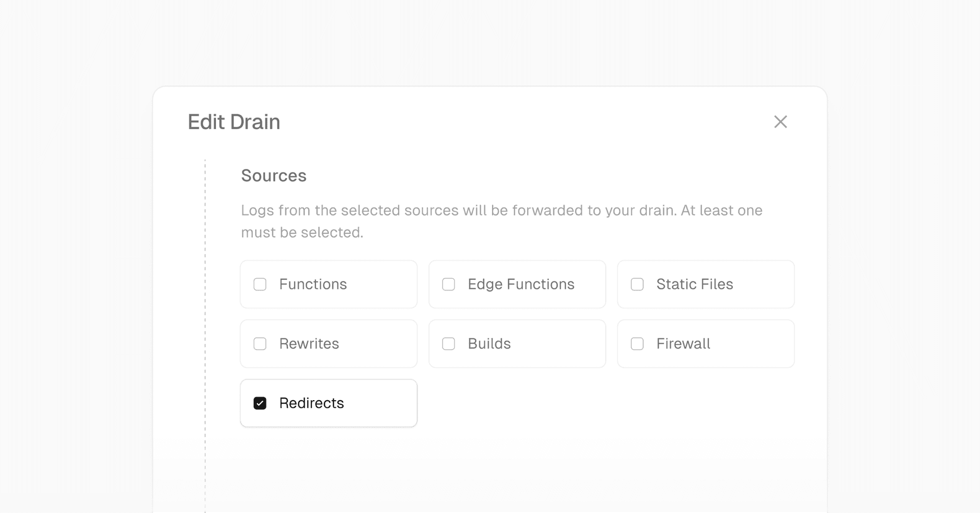Screen dimensions: 980x513
Task: Click the Builds source tile
Action: [517, 344]
